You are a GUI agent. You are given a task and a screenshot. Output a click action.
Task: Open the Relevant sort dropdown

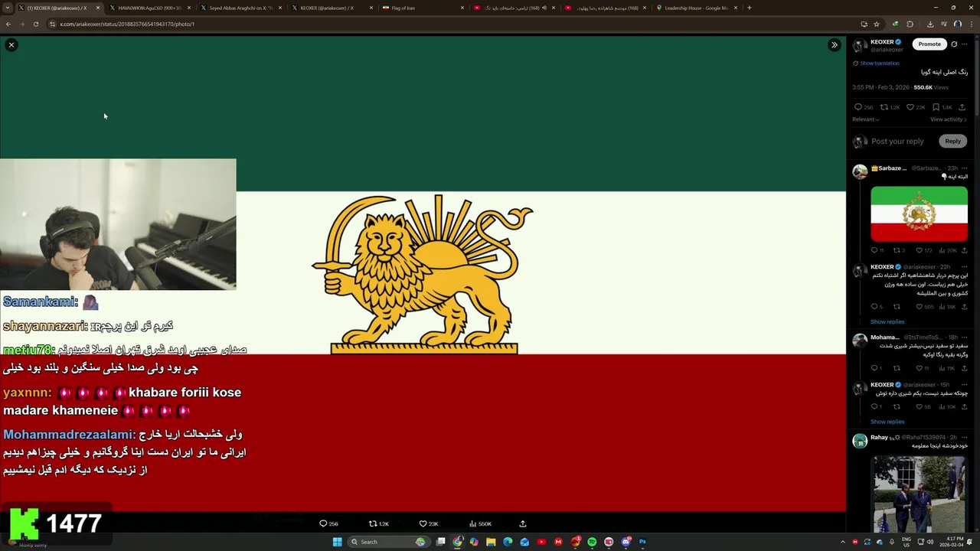[866, 119]
